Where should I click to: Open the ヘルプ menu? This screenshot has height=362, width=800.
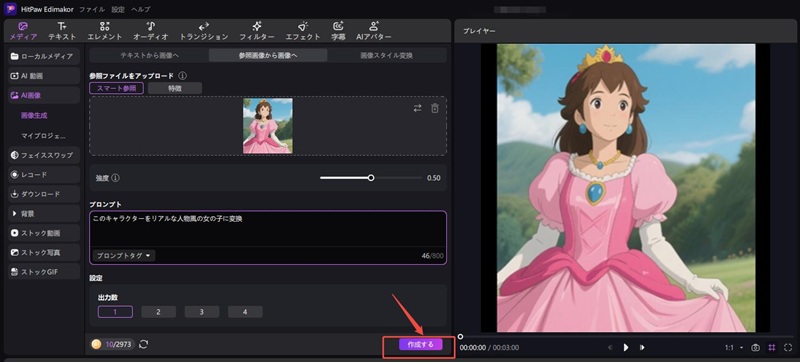(140, 10)
